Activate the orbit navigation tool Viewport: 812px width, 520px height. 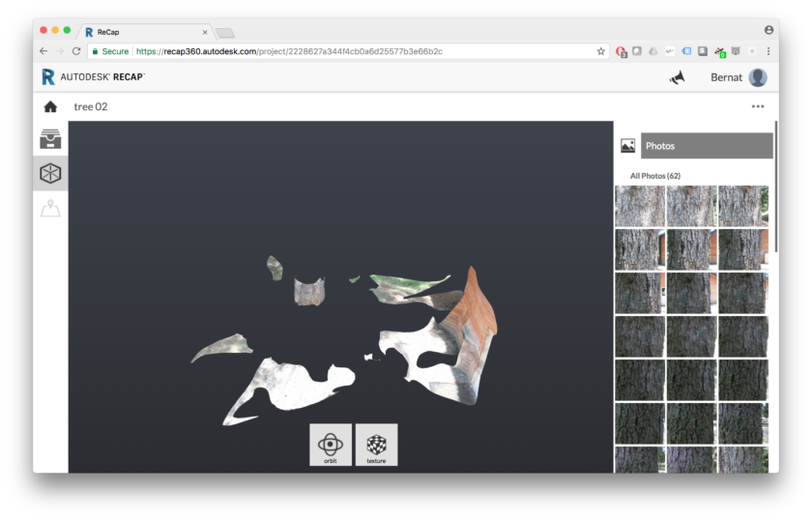pyautogui.click(x=331, y=445)
